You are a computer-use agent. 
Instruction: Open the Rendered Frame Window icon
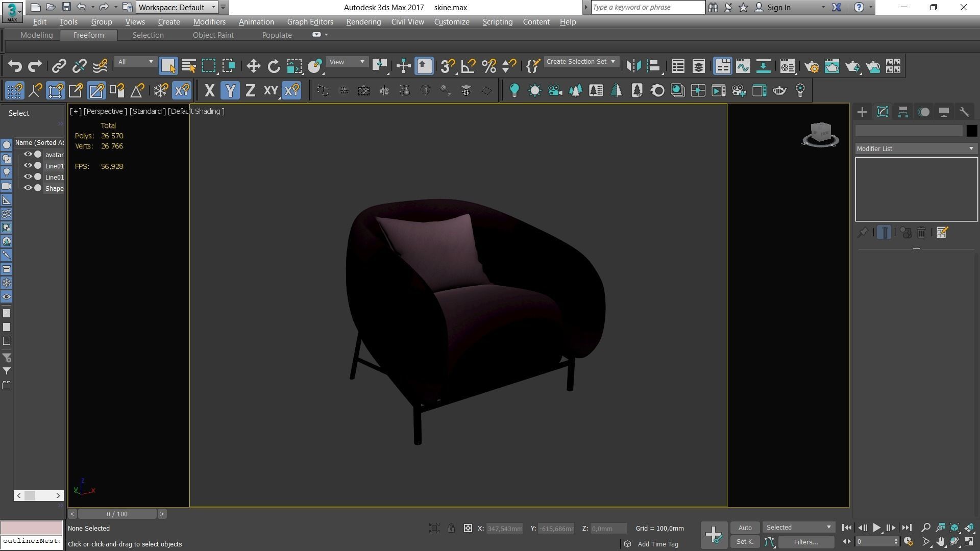831,66
